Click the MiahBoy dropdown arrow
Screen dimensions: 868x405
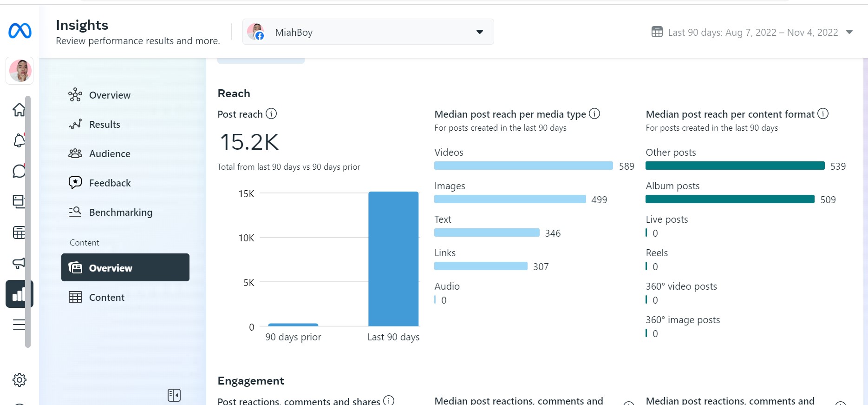tap(480, 32)
